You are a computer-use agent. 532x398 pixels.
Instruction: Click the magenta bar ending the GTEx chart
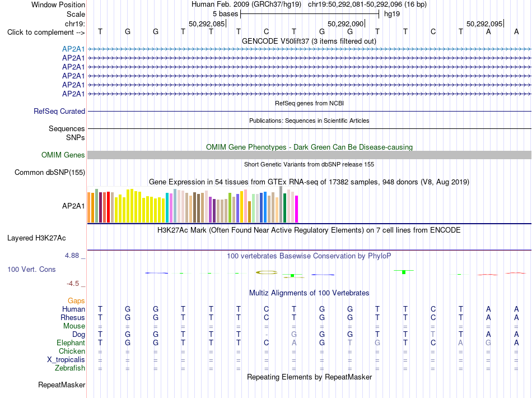point(297,209)
